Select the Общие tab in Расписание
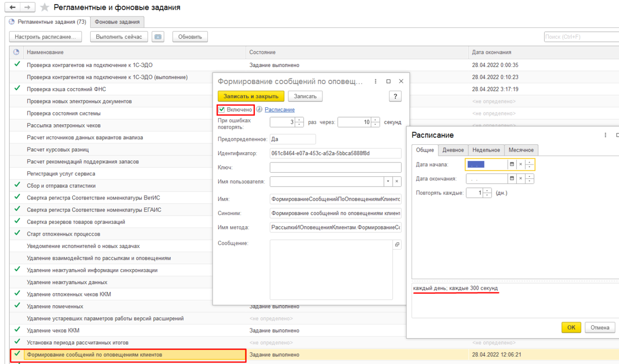Viewport: 619px width, 364px height. coord(425,150)
